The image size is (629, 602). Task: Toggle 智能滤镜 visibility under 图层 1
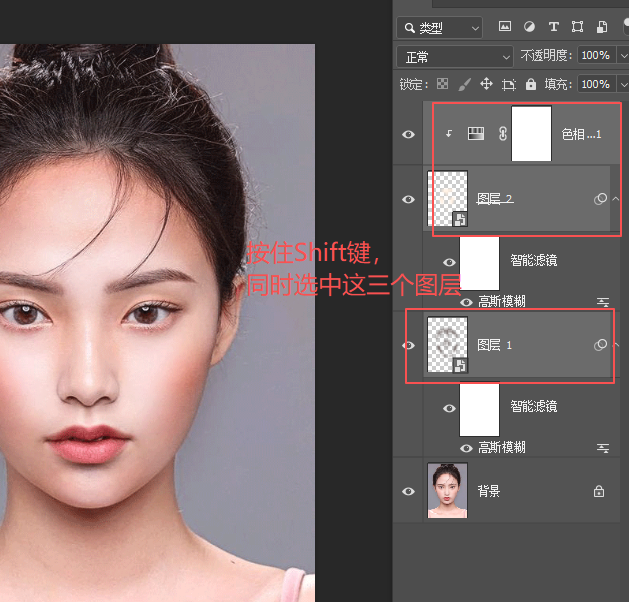click(449, 408)
